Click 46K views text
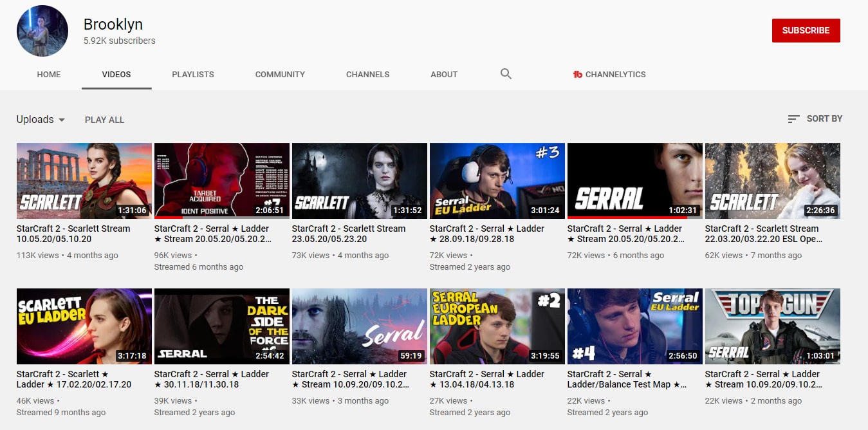 (35, 401)
